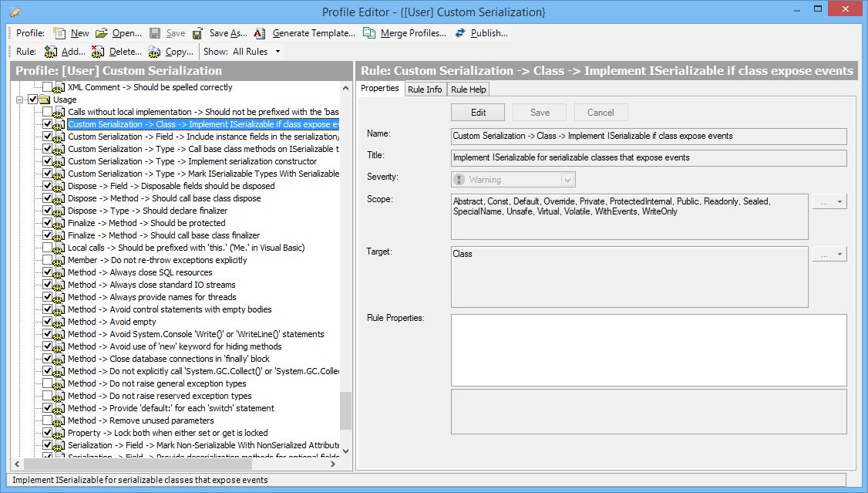The height and width of the screenshot is (493, 868).
Task: Open the Show: All Rules dropdown
Action: point(278,52)
